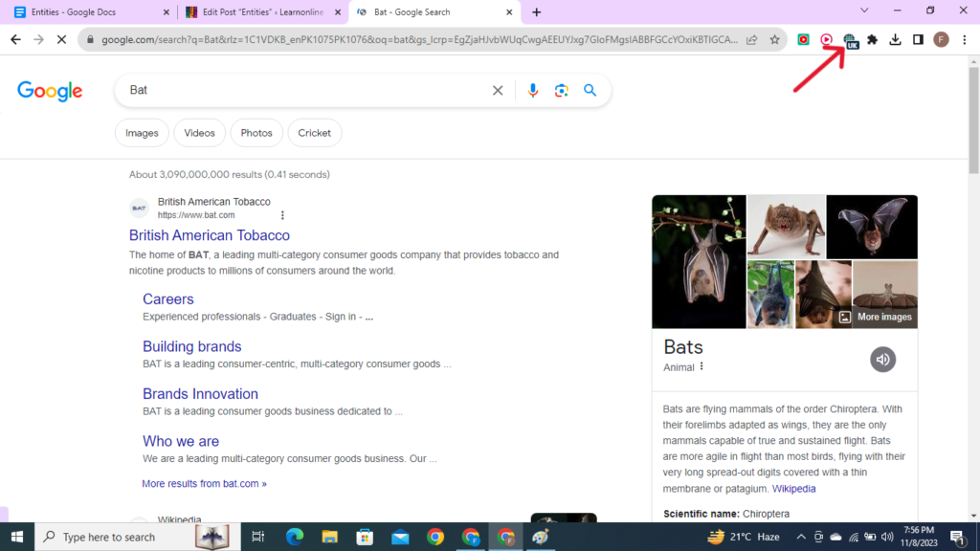
Task: Go to Google homepage via logo
Action: click(x=50, y=91)
